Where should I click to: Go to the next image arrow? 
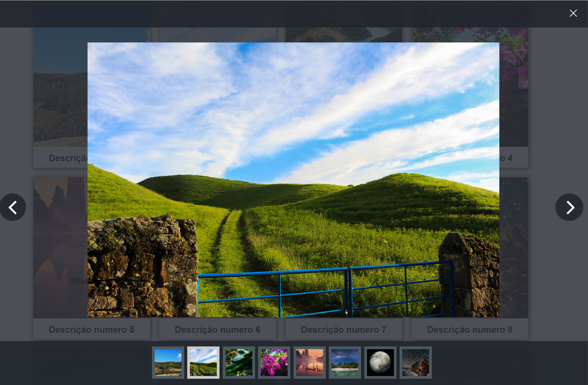tap(569, 207)
